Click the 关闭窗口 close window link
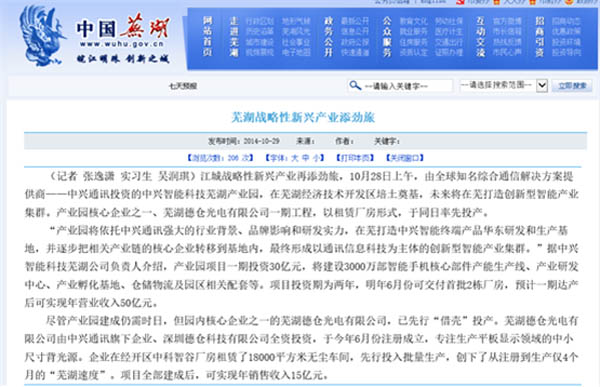The image size is (600, 387). click(405, 158)
